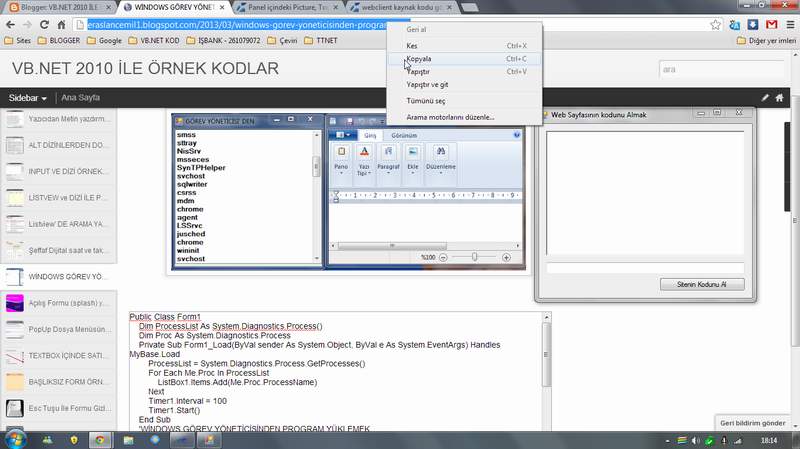Image resolution: width=800 pixels, height=449 pixels.
Task: Open the WordPad file menu dropdown
Action: click(342, 135)
